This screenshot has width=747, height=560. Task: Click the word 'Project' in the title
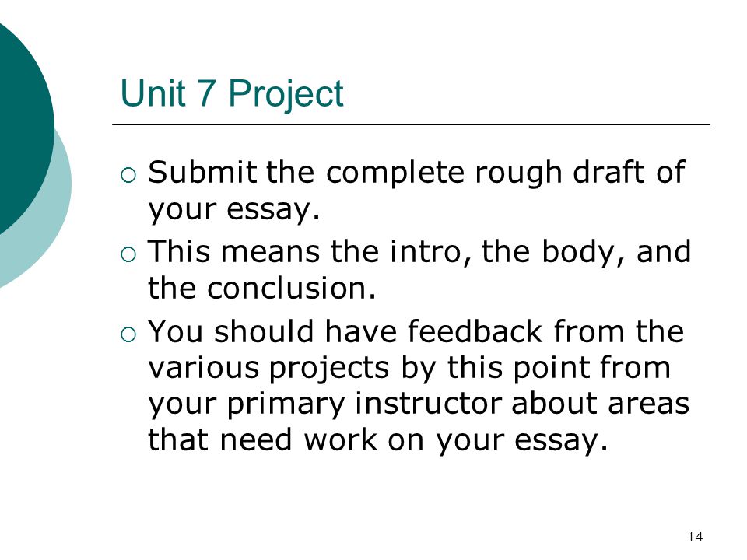286,95
